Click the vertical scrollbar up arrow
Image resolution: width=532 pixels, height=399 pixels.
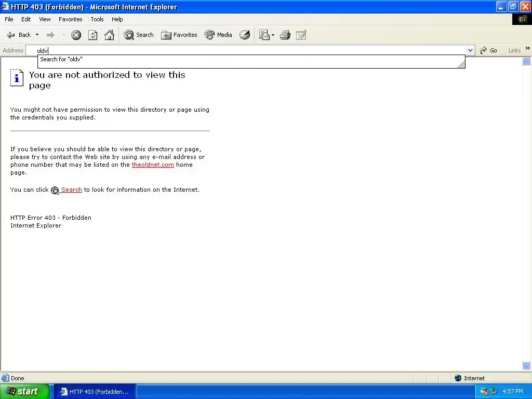click(526, 61)
